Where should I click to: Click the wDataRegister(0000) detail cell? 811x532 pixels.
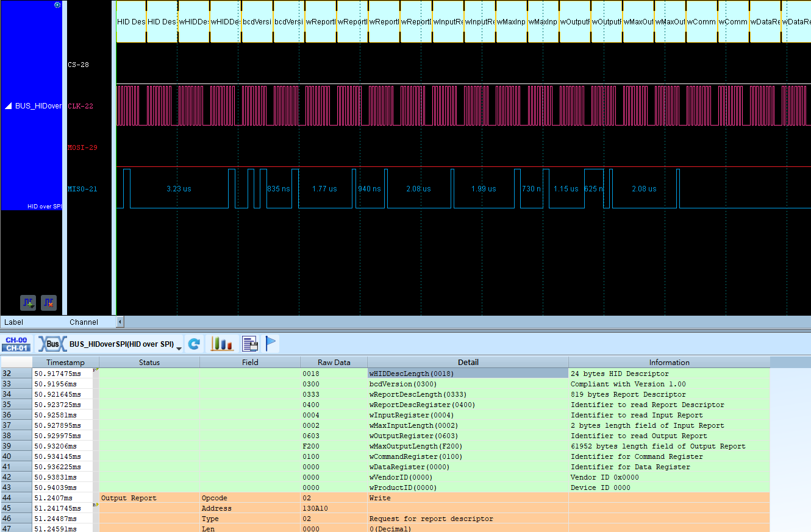pyautogui.click(x=468, y=467)
